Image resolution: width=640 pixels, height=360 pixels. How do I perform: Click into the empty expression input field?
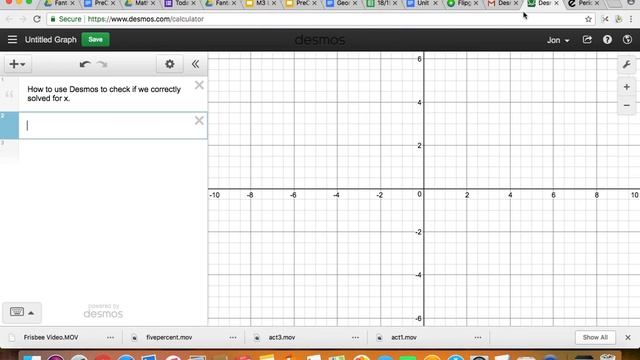coord(107,125)
